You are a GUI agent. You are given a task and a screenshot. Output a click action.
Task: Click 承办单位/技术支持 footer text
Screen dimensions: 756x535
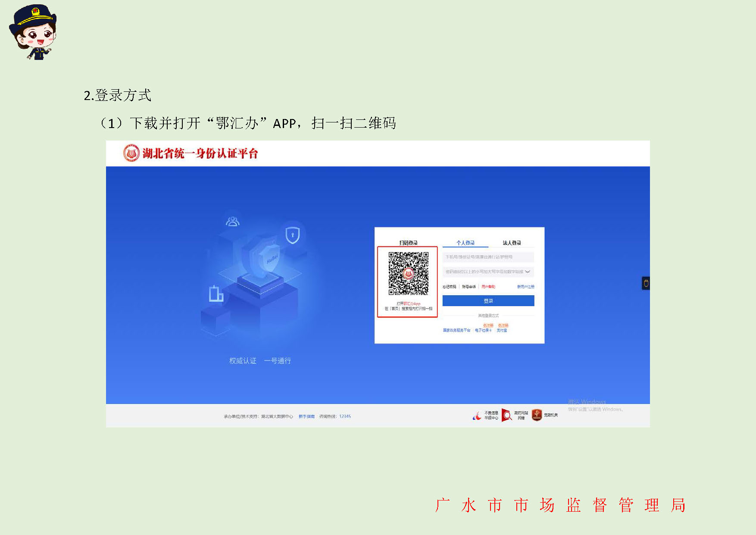coord(258,416)
